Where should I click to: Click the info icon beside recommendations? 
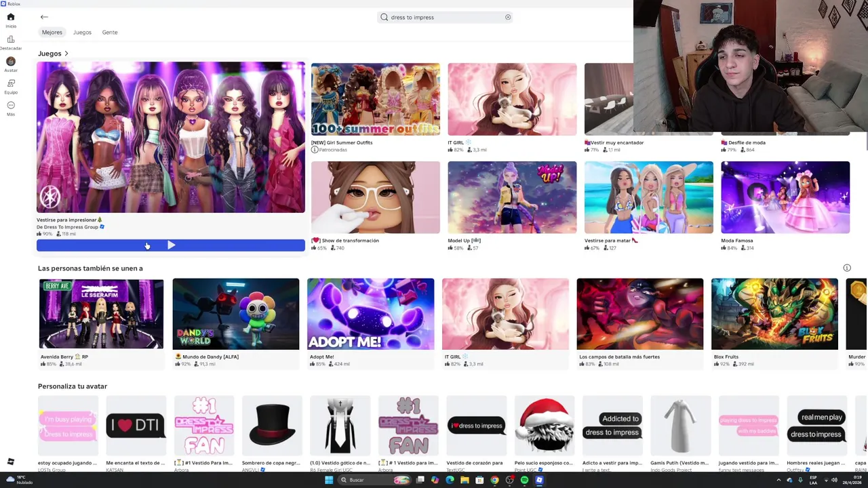847,268
